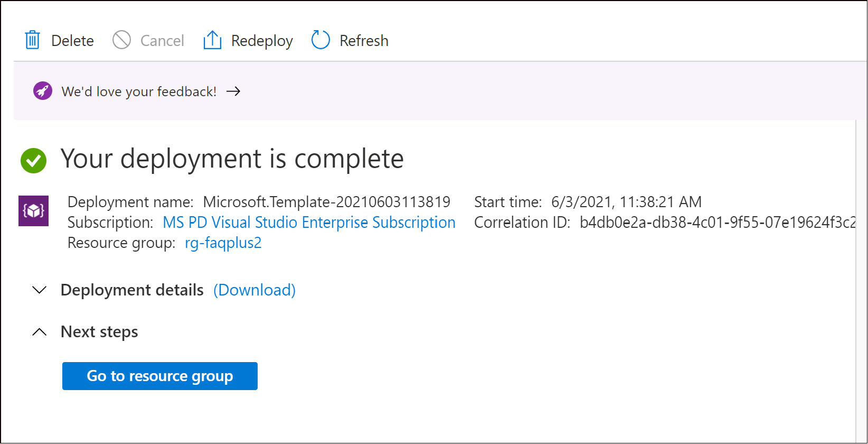This screenshot has width=868, height=444.
Task: Click 'Your deployment is complete' heading
Action: [232, 159]
